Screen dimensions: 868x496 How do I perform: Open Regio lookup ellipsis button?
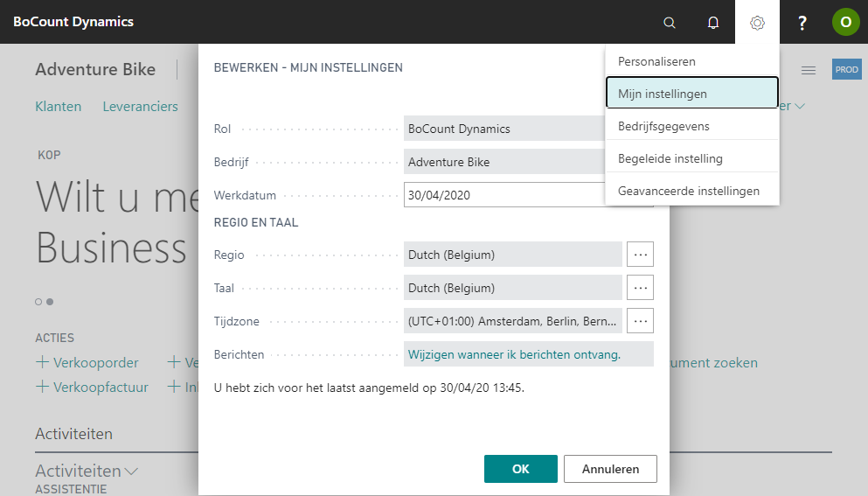pyautogui.click(x=640, y=255)
